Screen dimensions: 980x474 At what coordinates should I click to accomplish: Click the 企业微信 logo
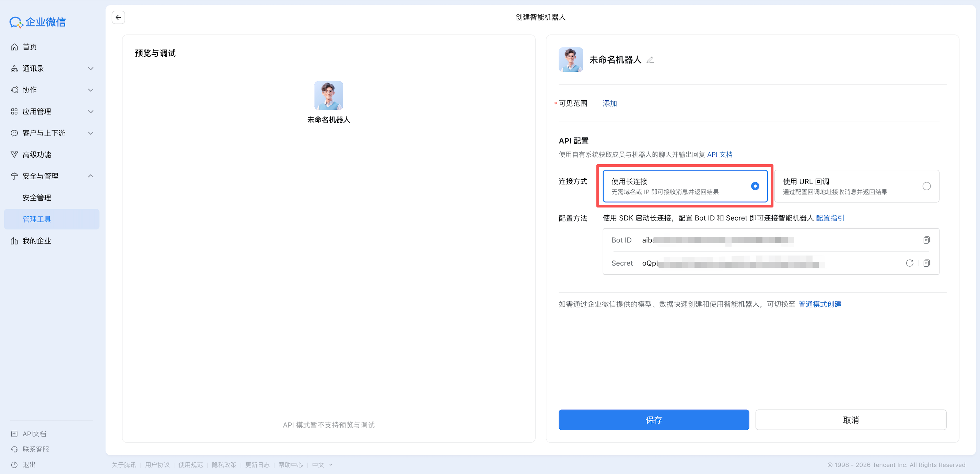tap(38, 22)
